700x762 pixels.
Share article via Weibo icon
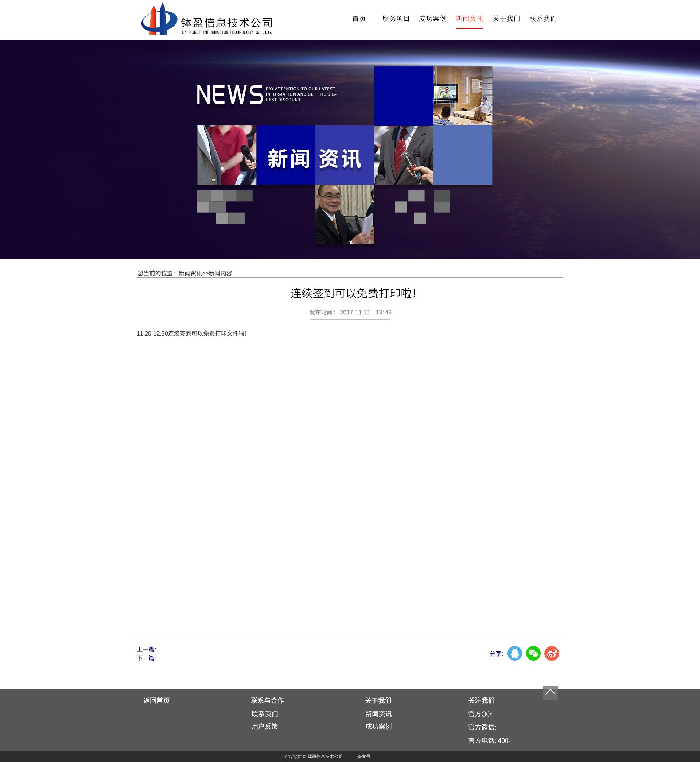(551, 653)
